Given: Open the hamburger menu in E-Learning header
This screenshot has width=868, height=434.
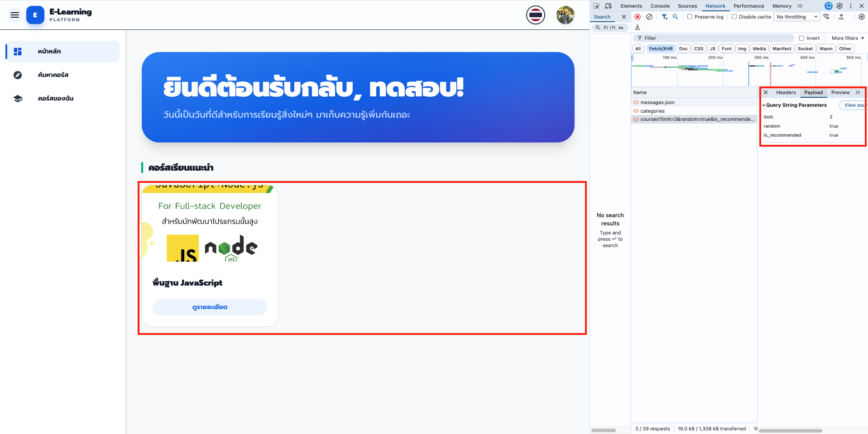Looking at the screenshot, I should click(15, 15).
